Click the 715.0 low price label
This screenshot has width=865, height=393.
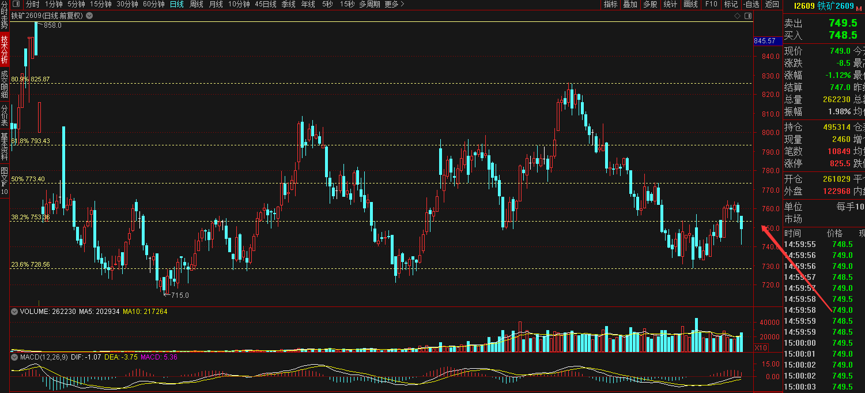click(179, 295)
